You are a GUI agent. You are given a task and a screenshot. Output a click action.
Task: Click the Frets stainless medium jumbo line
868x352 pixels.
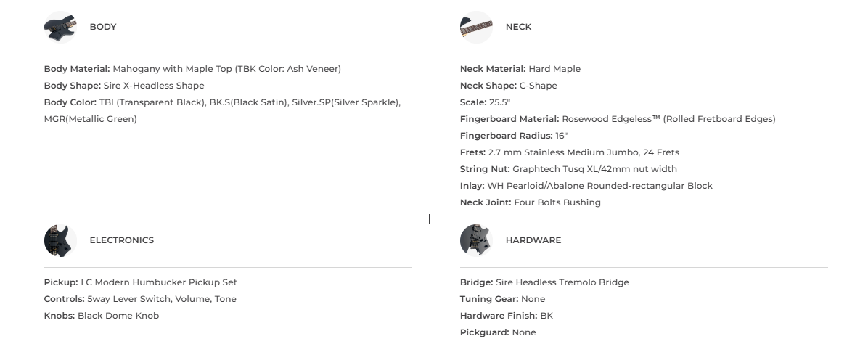[570, 152]
